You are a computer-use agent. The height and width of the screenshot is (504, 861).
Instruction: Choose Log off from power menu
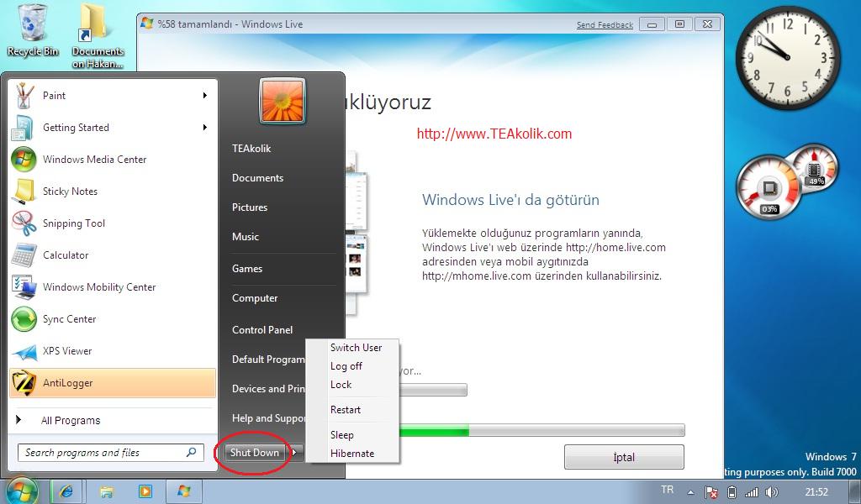click(x=346, y=365)
